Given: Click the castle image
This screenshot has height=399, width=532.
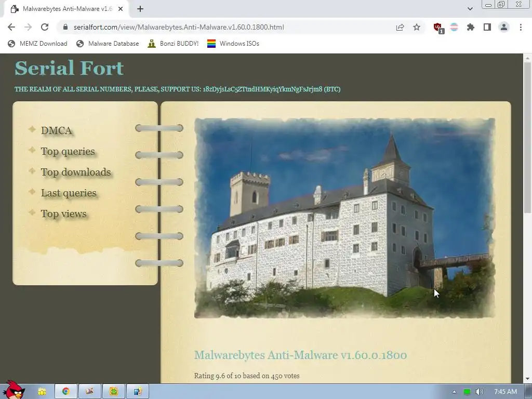Looking at the screenshot, I should 344,218.
